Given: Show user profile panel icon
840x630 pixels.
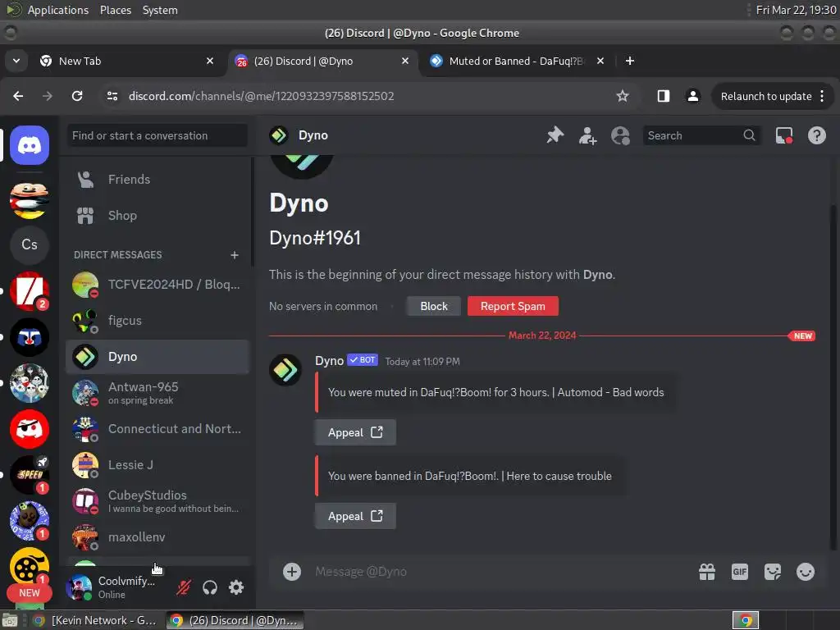Looking at the screenshot, I should pos(620,135).
